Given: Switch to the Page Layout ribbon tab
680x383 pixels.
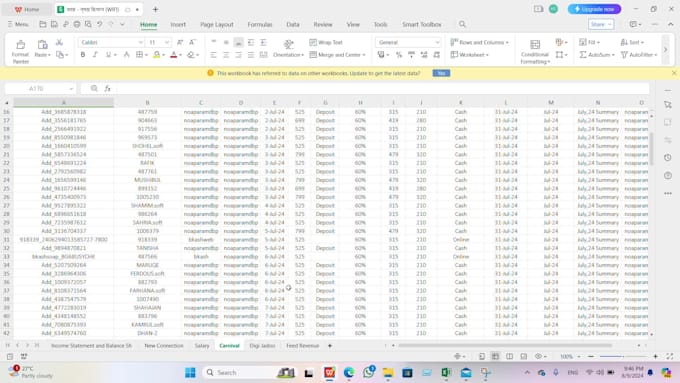Looking at the screenshot, I should (216, 24).
